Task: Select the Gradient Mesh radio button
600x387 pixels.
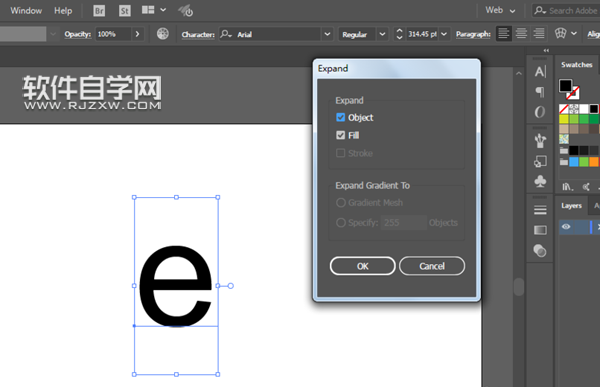Action: [x=341, y=202]
